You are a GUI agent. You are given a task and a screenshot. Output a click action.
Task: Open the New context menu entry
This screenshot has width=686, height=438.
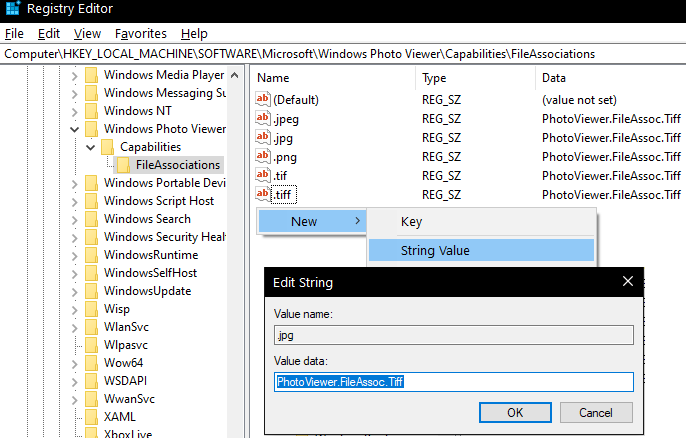tap(312, 221)
